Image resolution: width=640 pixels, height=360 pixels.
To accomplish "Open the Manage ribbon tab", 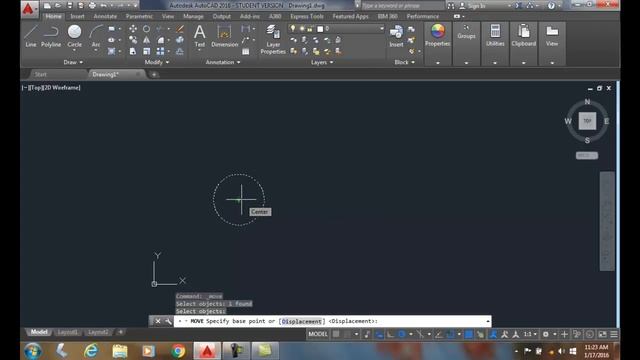I will (193, 16).
